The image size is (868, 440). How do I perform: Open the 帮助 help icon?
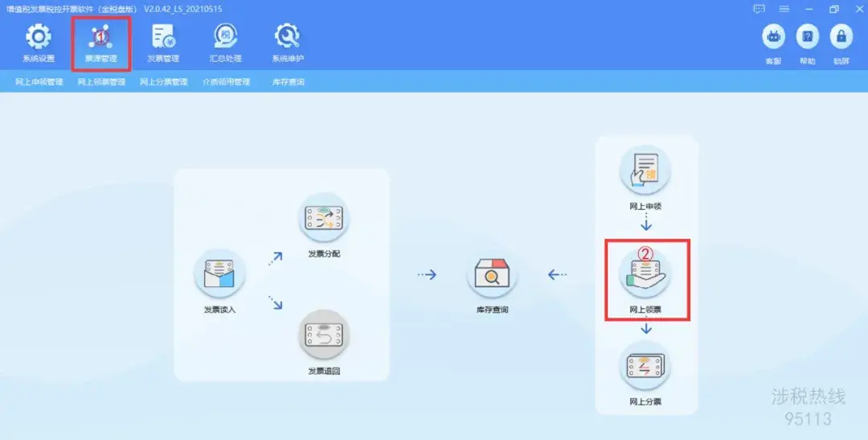807,37
